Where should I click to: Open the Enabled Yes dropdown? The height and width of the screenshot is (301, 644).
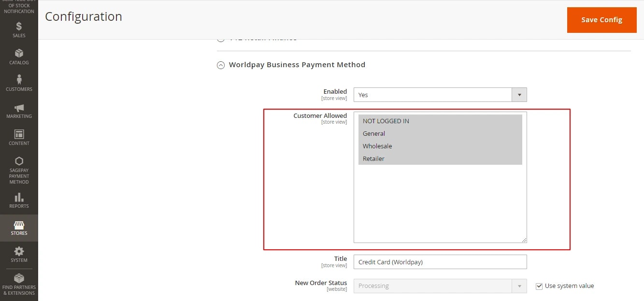click(x=440, y=95)
